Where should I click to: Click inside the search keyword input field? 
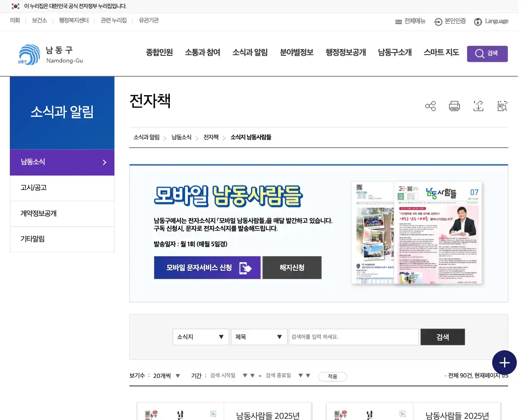click(x=354, y=337)
